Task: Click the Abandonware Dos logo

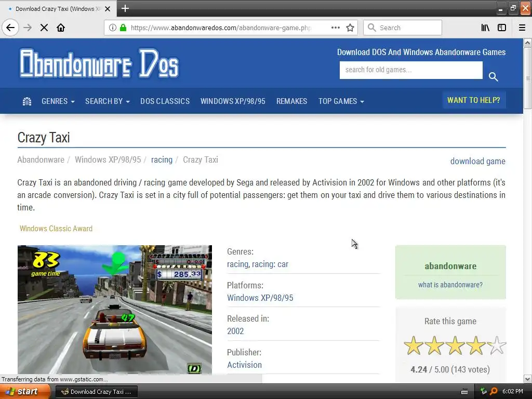Action: pyautogui.click(x=99, y=63)
